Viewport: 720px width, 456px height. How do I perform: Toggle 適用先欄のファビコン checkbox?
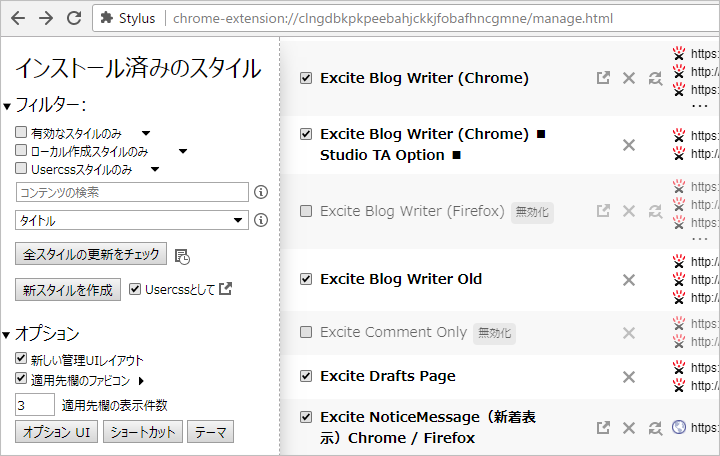click(x=21, y=378)
